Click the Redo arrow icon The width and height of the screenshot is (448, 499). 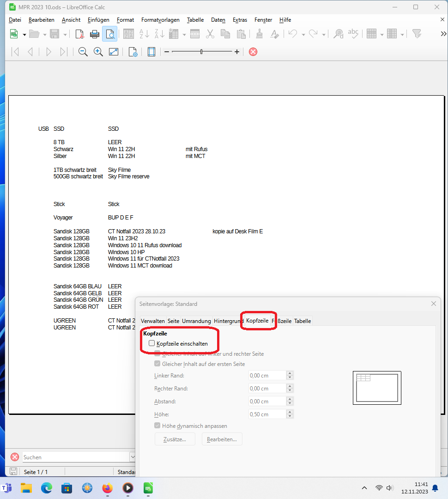tap(314, 34)
